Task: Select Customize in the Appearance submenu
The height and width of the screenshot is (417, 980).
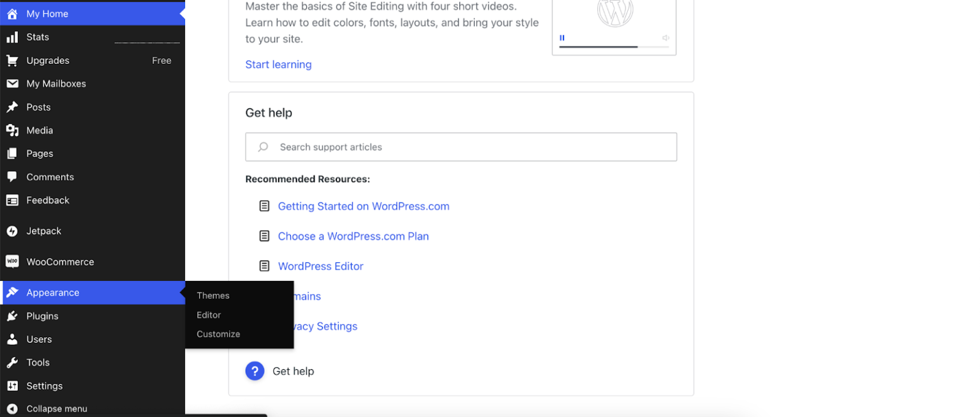Action: pos(218,333)
